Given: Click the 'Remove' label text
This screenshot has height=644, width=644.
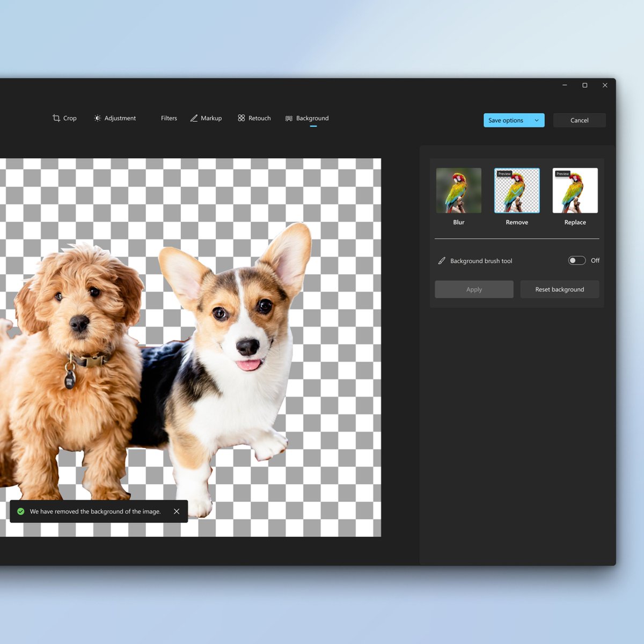Looking at the screenshot, I should [517, 222].
